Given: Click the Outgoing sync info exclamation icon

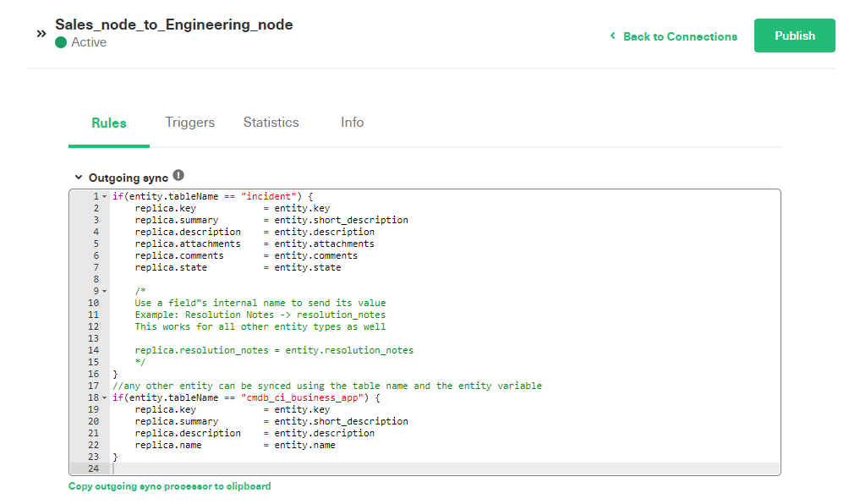Looking at the screenshot, I should 178,176.
